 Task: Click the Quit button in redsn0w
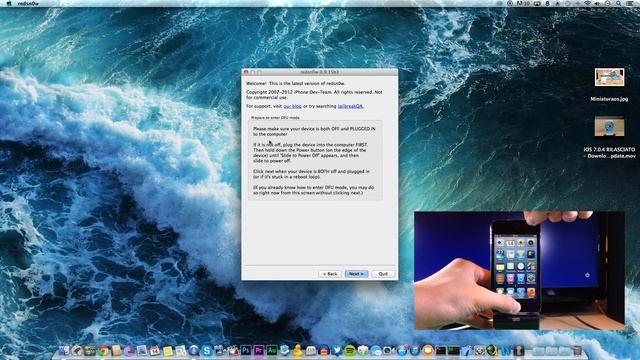click(383, 274)
